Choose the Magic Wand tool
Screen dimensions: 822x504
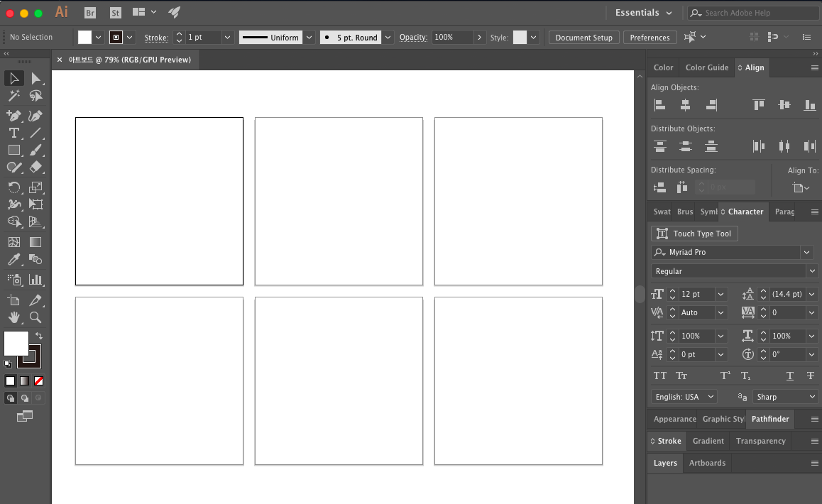pos(14,95)
